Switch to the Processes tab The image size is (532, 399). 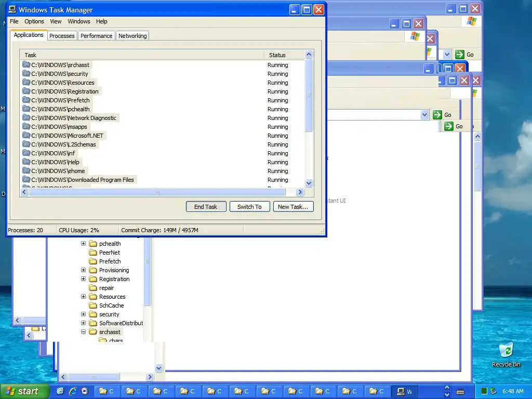tap(62, 36)
